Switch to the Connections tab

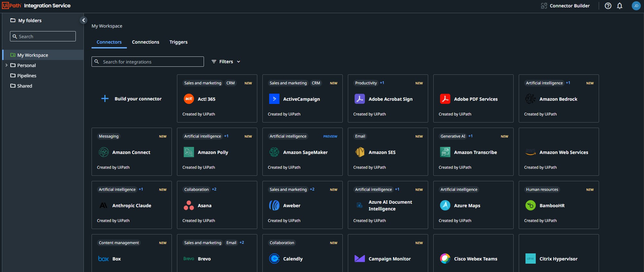tap(146, 42)
